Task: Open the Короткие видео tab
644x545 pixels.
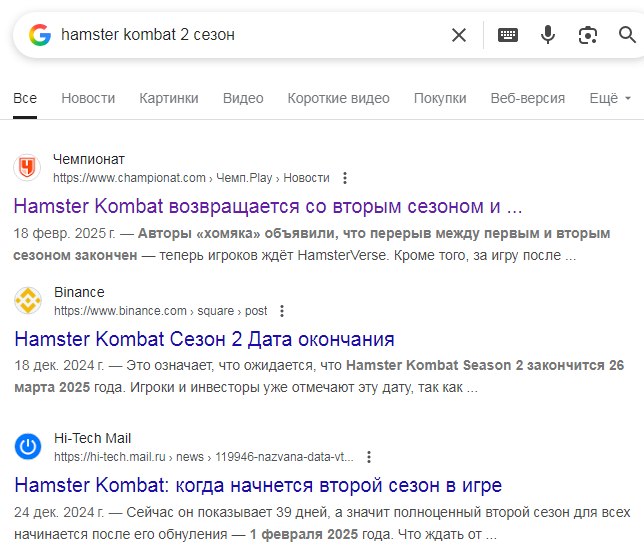Action: [x=338, y=99]
